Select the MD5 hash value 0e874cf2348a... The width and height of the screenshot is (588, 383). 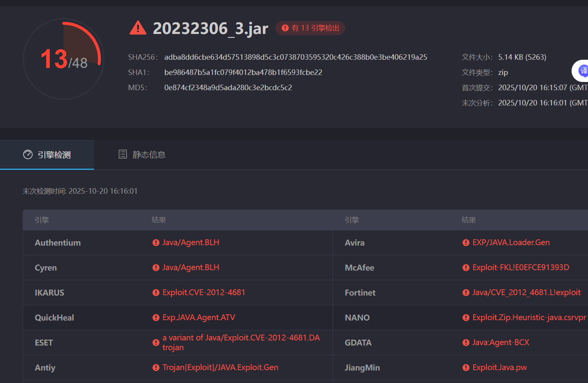pos(228,87)
